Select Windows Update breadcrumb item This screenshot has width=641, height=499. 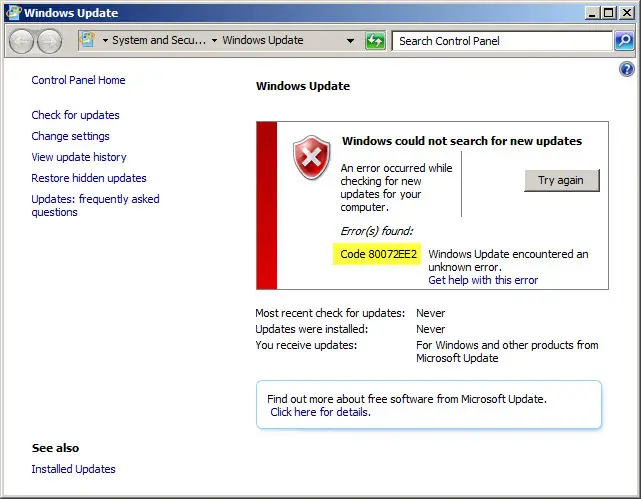point(263,40)
